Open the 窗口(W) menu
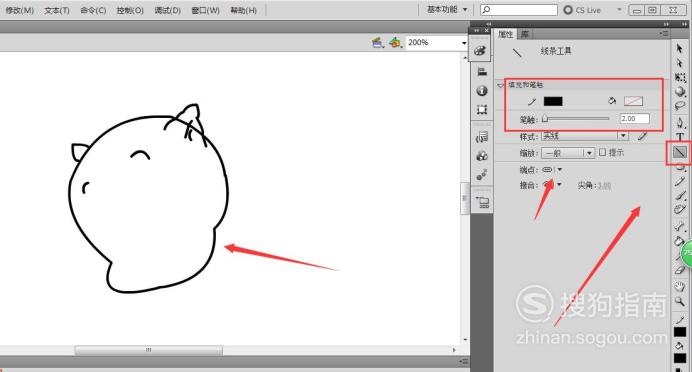The height and width of the screenshot is (372, 692). coord(205,10)
